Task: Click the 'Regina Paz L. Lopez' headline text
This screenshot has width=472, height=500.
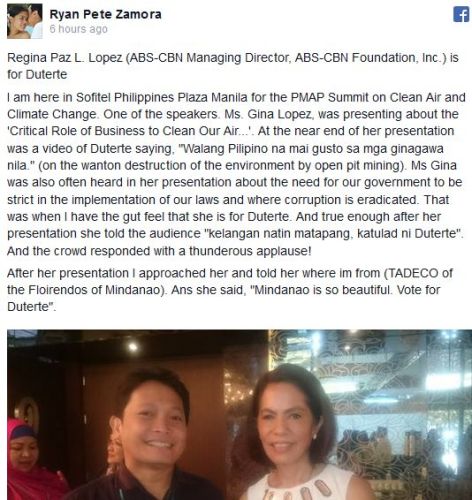Action: click(65, 58)
